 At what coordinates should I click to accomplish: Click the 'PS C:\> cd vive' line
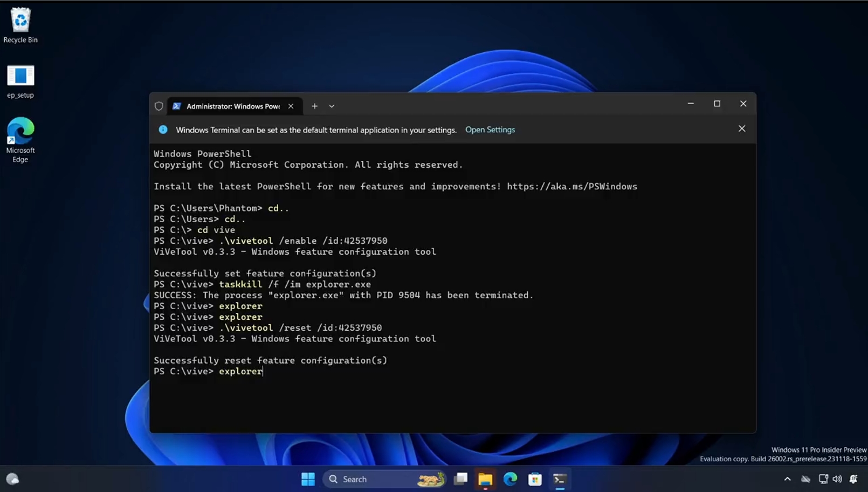click(195, 230)
